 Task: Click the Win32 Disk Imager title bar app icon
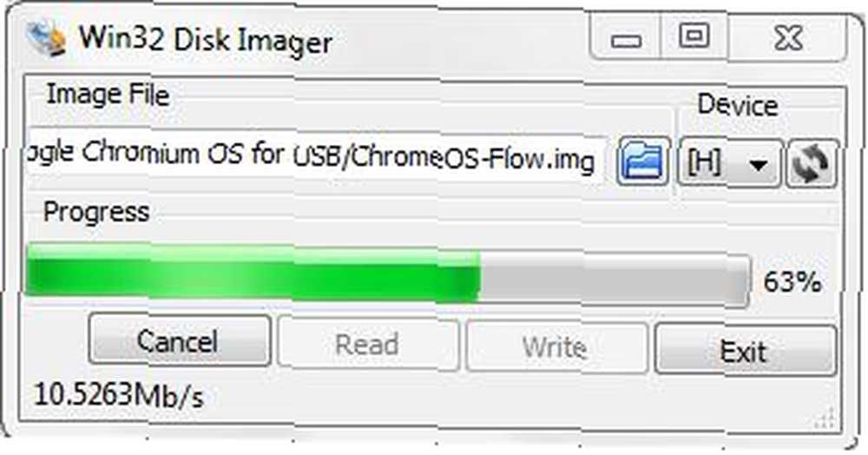(x=47, y=37)
